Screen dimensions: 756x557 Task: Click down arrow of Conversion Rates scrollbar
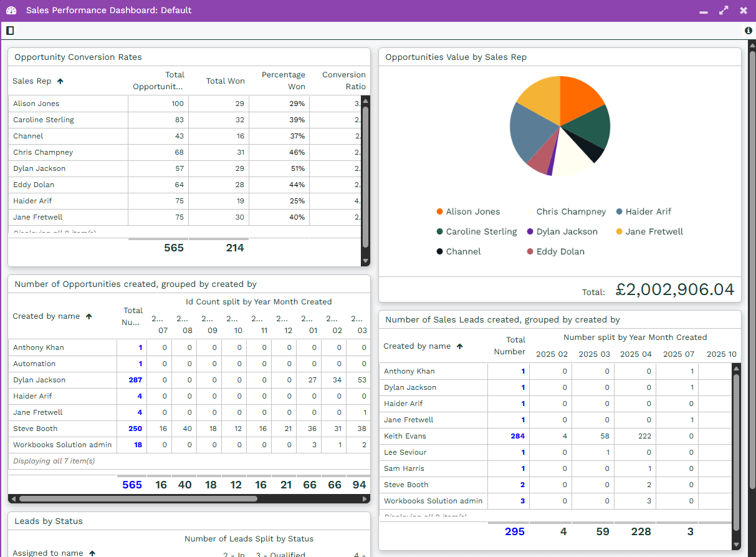pos(366,261)
